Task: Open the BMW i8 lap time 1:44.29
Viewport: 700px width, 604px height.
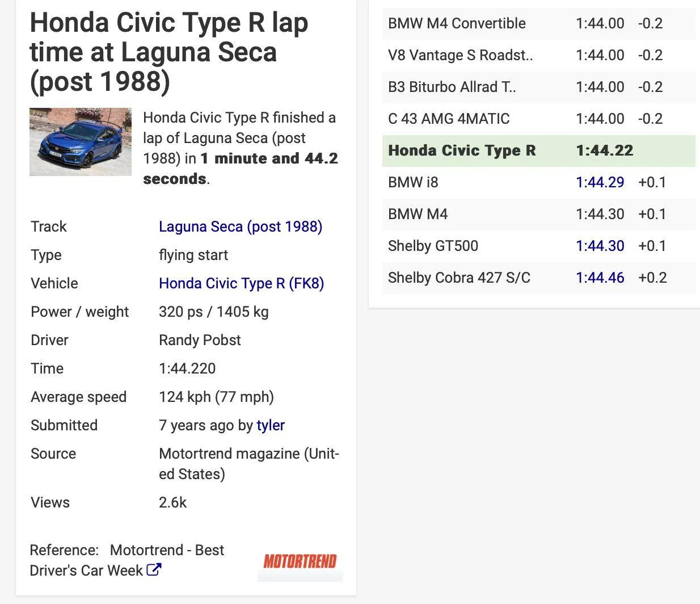Action: tap(600, 182)
